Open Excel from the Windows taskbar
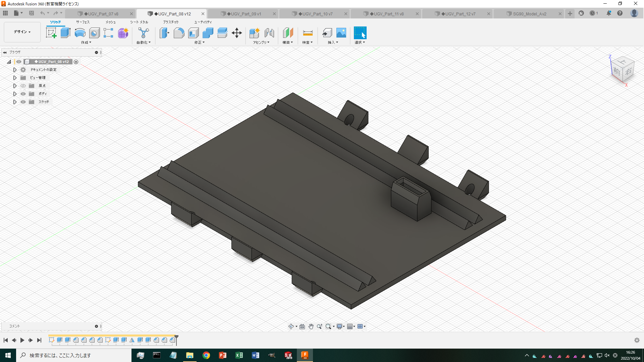Screen dimensions: 644x362 (x=239, y=355)
